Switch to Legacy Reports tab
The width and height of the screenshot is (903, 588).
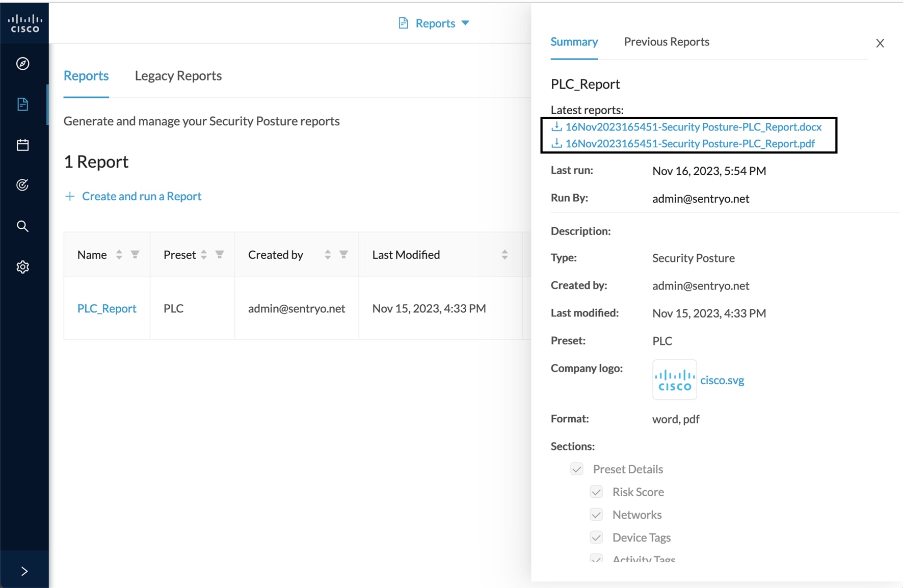[178, 76]
